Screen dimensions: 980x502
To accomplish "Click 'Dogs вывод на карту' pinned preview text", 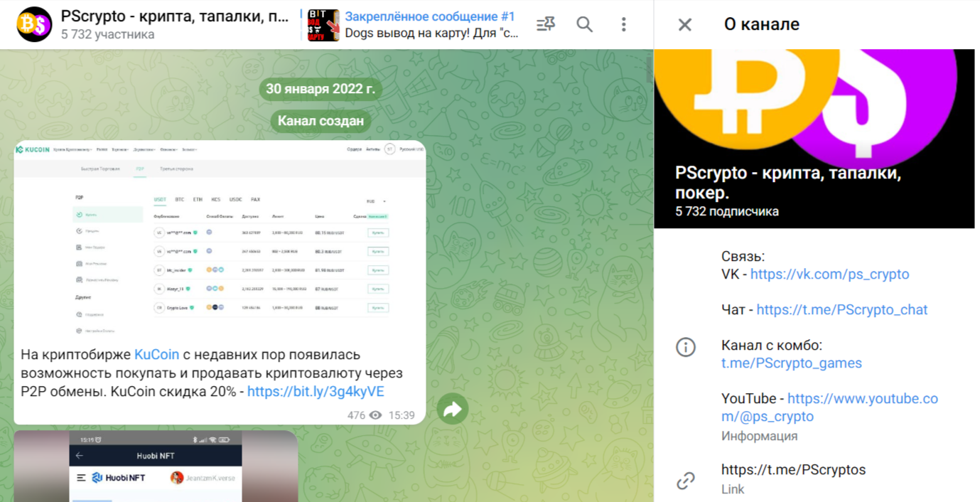I will 431,33.
